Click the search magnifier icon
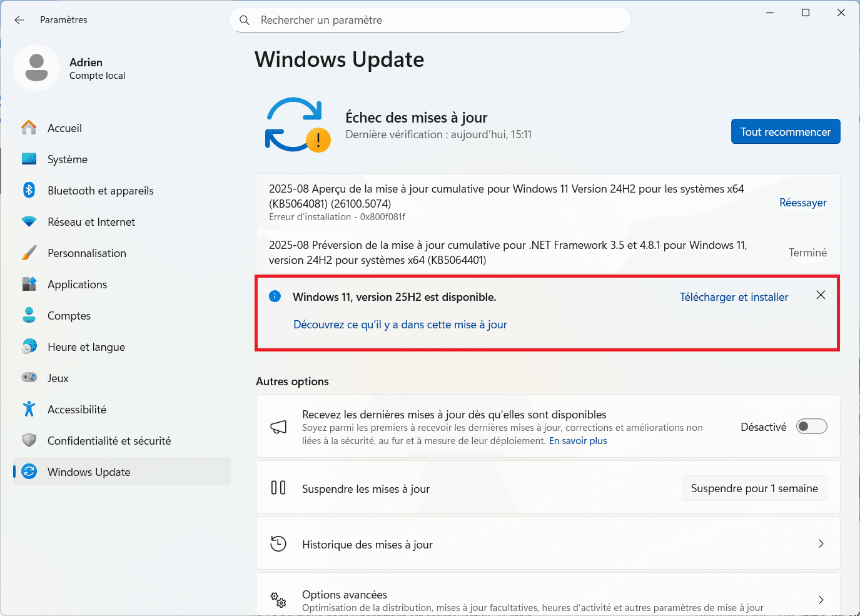 pyautogui.click(x=245, y=20)
